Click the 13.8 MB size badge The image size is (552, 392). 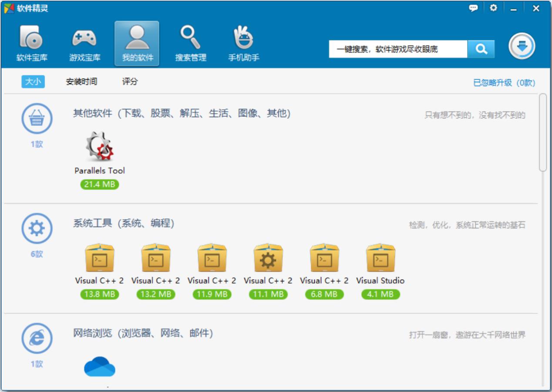[100, 294]
